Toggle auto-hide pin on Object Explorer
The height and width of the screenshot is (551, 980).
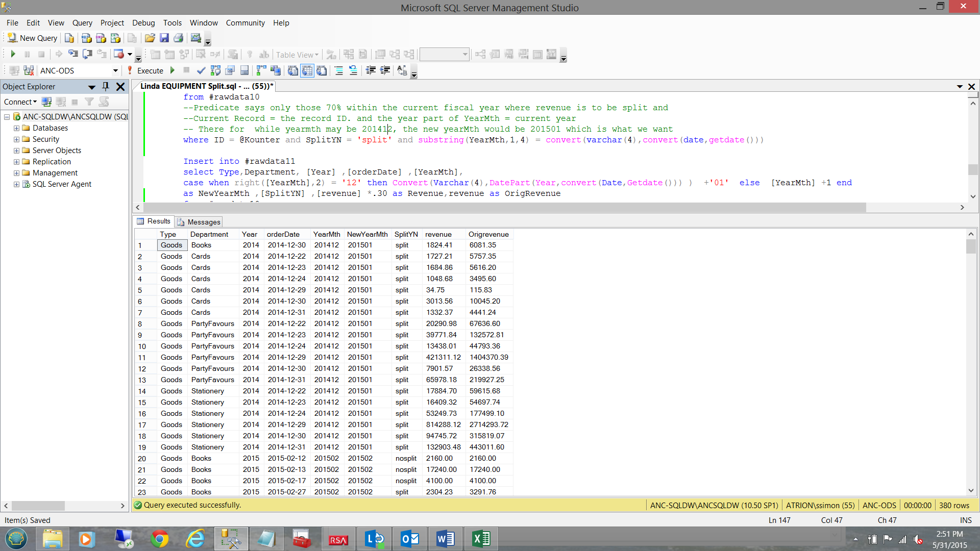pos(106,87)
